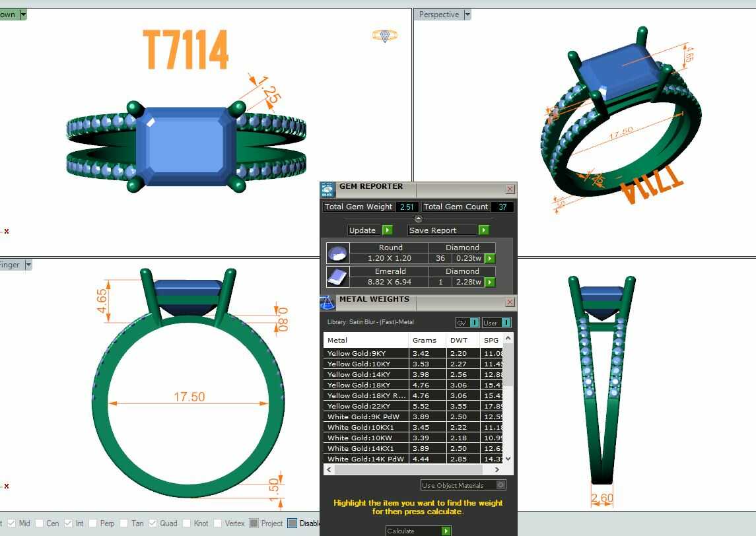Sort by the Metal column header
The width and height of the screenshot is (756, 536).
click(x=366, y=340)
